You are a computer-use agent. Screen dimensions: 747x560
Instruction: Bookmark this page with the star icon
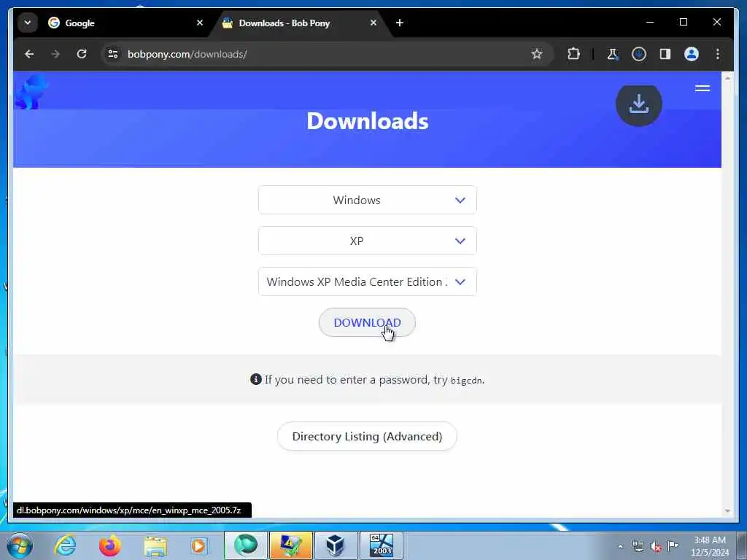tap(537, 54)
